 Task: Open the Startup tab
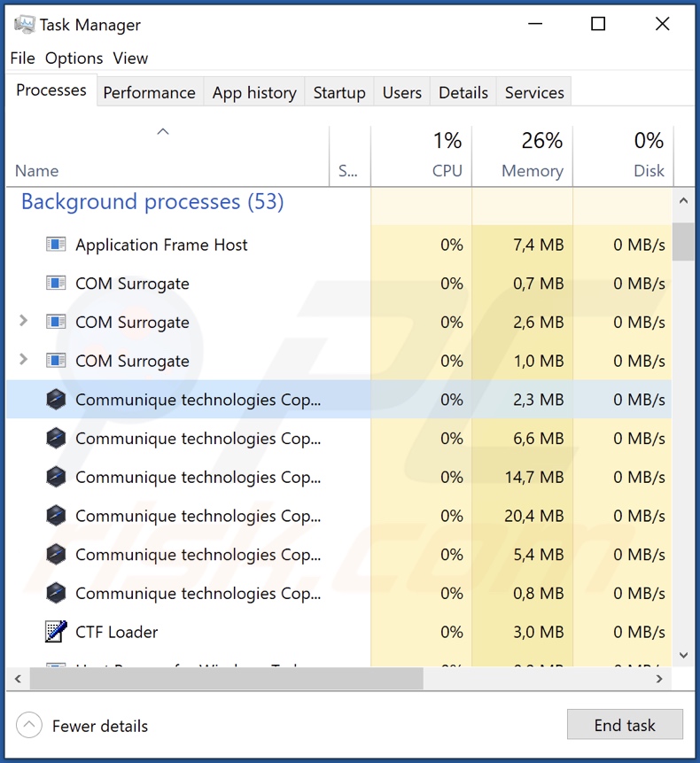click(339, 92)
